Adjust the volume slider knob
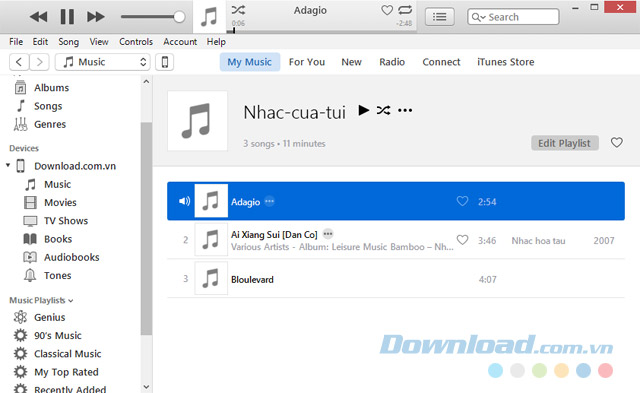 (x=179, y=17)
